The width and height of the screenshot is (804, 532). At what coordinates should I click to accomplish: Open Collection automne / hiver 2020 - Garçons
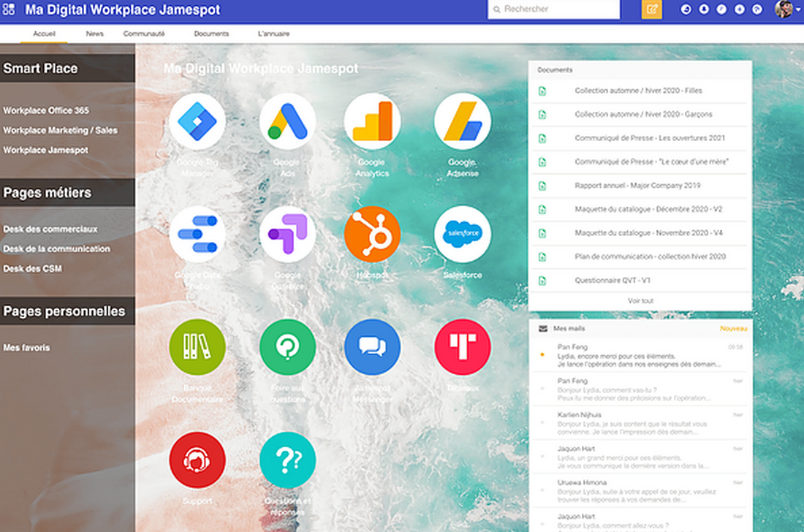643,114
